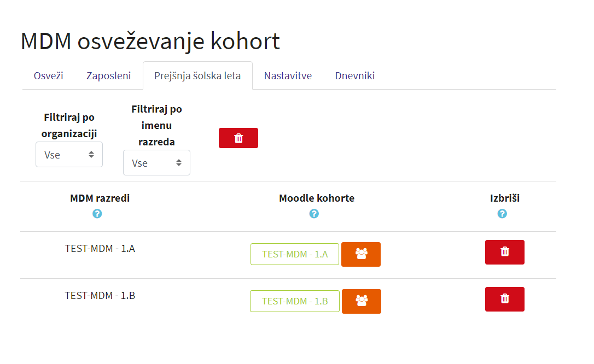This screenshot has height=364, width=594.
Task: Click the green TEST-MDM - 1.B cohort button
Action: click(295, 301)
